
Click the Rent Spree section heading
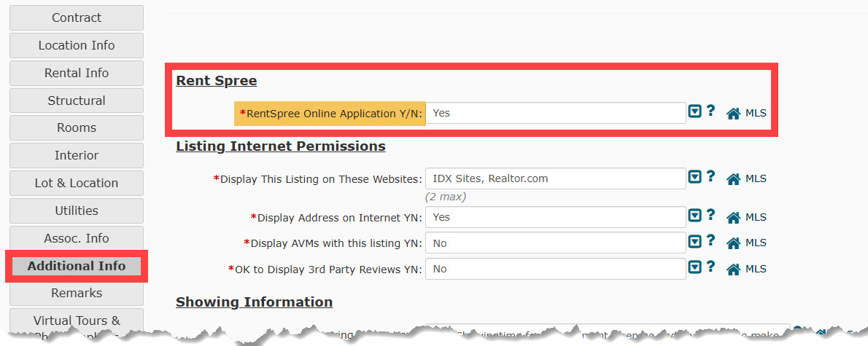coord(217,82)
